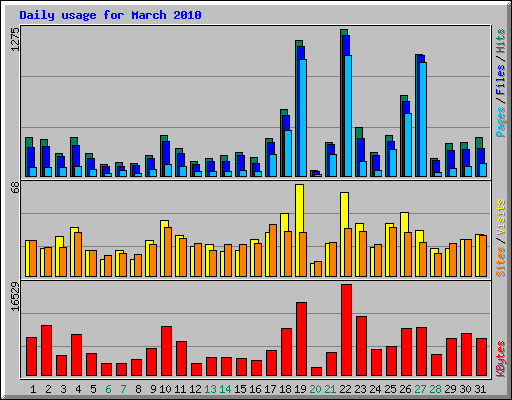Click the cyan 'Pages' legend label

point(501,122)
